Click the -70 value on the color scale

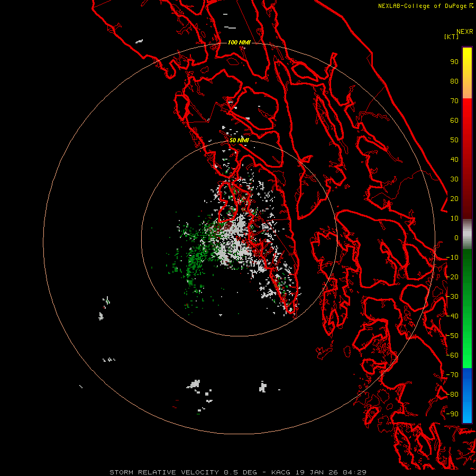coord(452,374)
